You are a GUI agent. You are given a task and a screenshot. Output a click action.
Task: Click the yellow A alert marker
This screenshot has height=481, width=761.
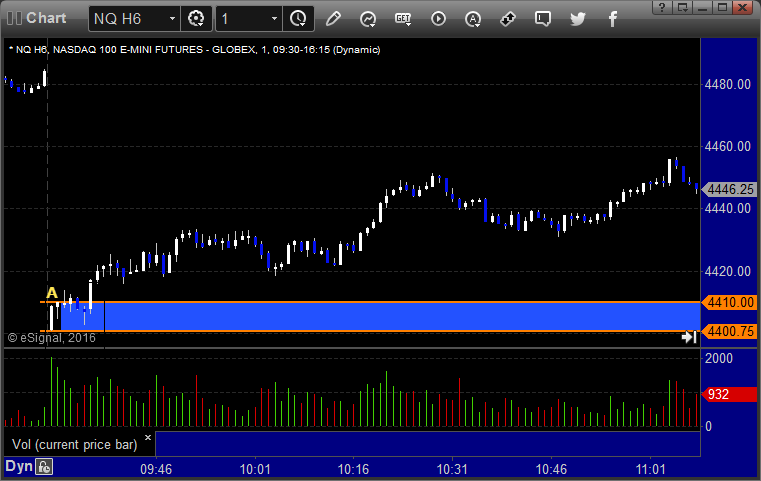(x=51, y=293)
